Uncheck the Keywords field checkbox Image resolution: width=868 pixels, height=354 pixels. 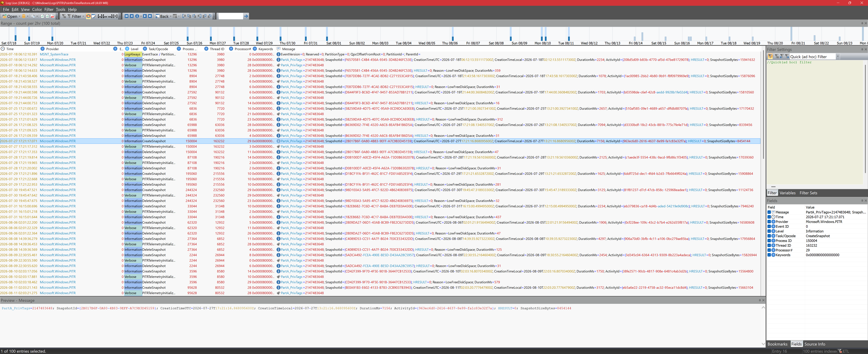769,255
